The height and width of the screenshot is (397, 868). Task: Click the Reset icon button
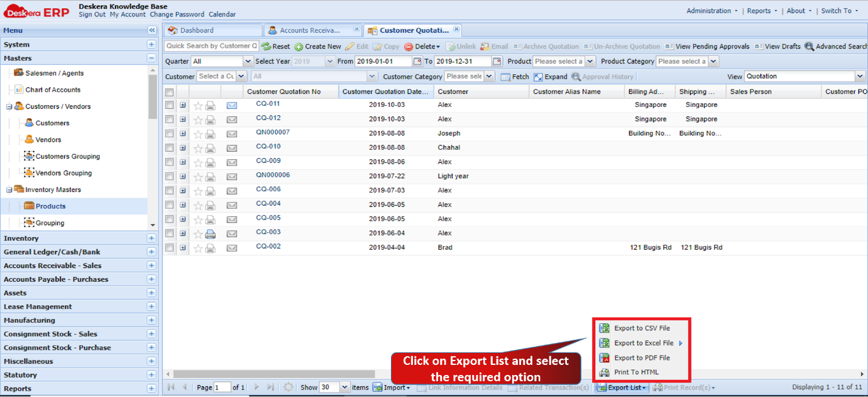[x=276, y=47]
